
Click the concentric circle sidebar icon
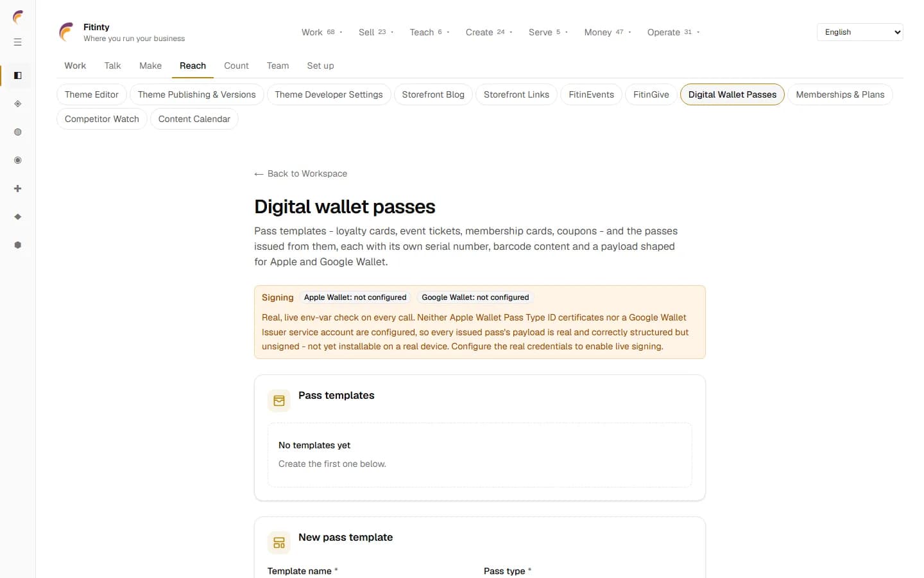click(x=18, y=161)
